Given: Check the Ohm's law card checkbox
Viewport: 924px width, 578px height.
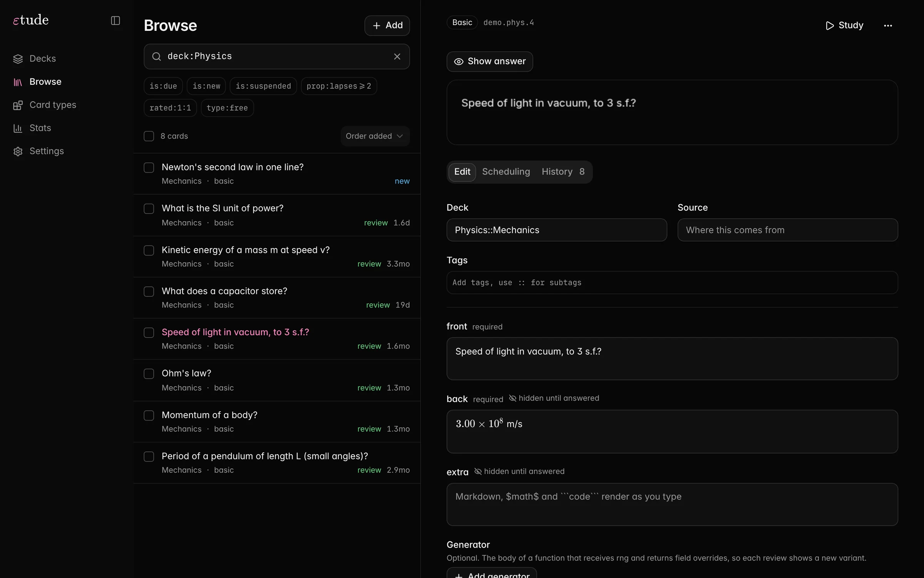Looking at the screenshot, I should (x=149, y=373).
